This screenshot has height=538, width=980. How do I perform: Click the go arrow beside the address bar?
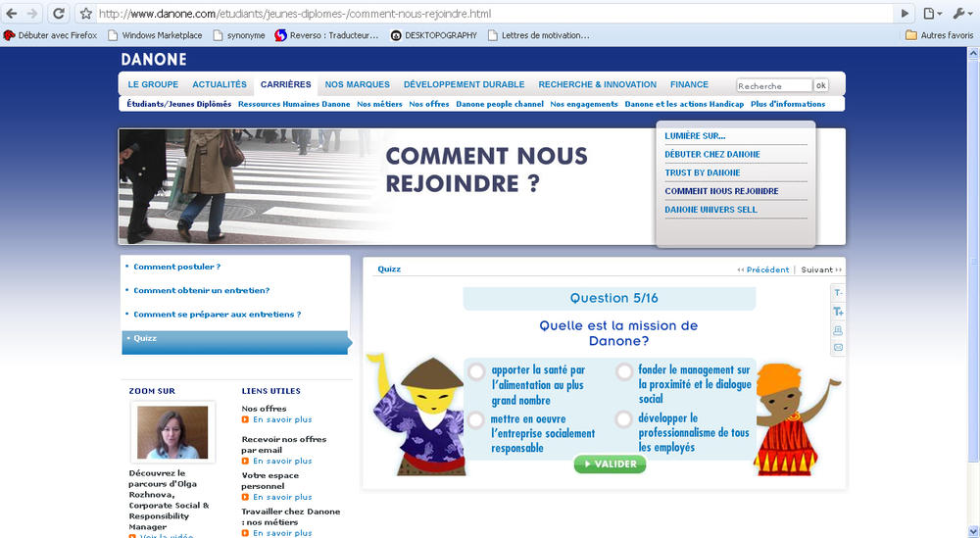[x=905, y=13]
